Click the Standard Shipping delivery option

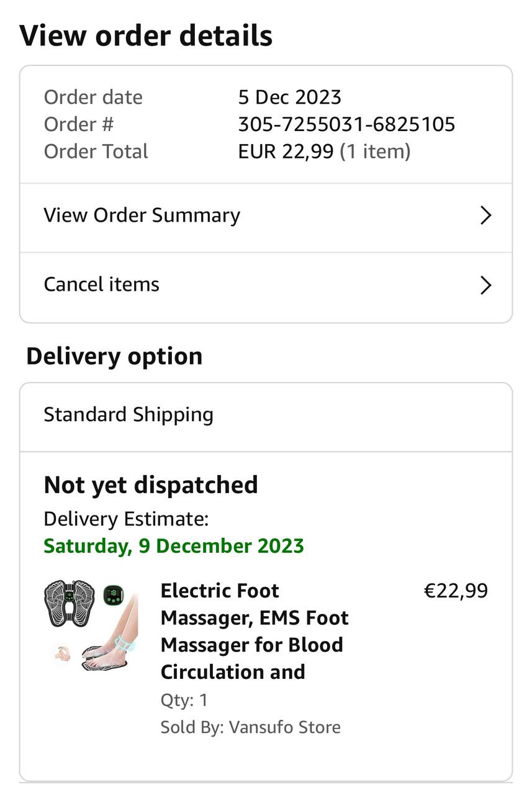tap(128, 415)
